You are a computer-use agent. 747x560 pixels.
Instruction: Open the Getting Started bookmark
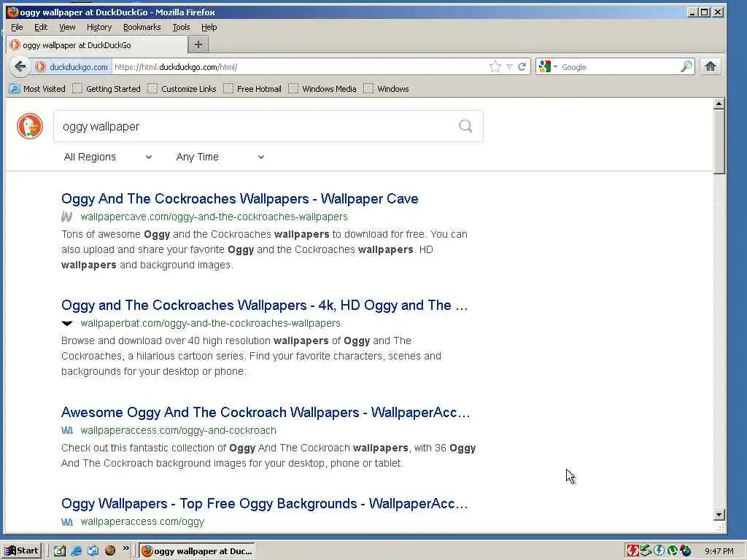pos(107,88)
